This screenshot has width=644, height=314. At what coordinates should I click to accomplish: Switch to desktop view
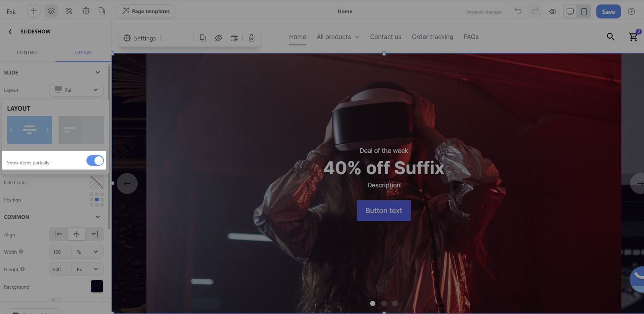(x=570, y=12)
